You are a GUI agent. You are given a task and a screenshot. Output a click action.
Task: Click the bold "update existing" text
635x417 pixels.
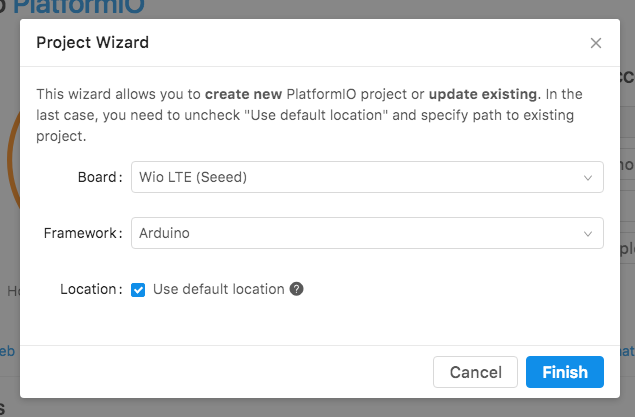[x=483, y=94]
